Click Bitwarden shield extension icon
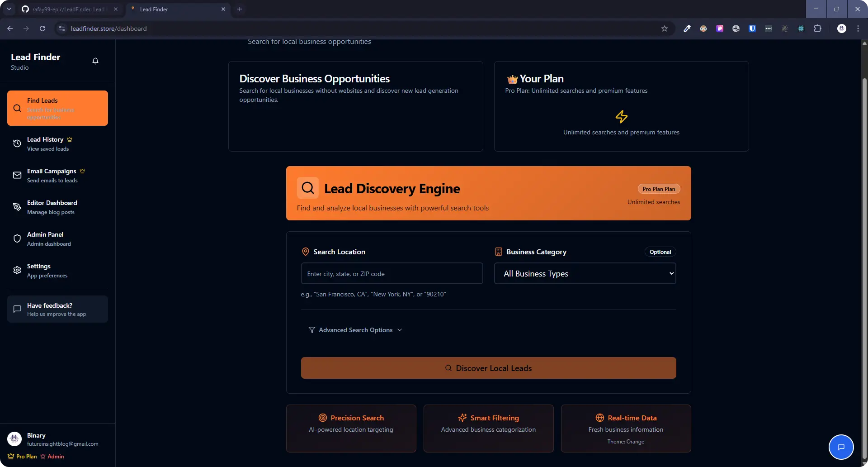 (752, 29)
